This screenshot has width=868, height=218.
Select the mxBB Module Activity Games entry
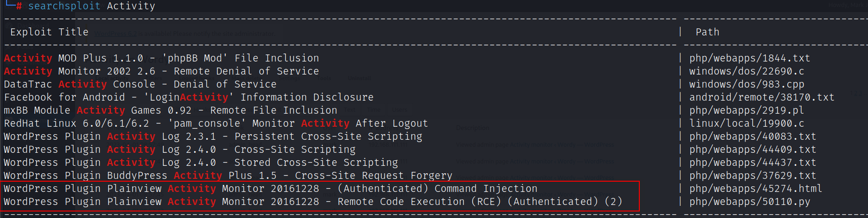170,110
